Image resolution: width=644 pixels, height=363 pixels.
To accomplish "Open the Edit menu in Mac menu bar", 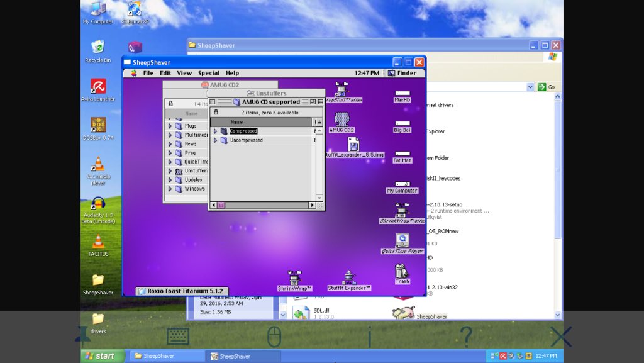I will point(165,73).
